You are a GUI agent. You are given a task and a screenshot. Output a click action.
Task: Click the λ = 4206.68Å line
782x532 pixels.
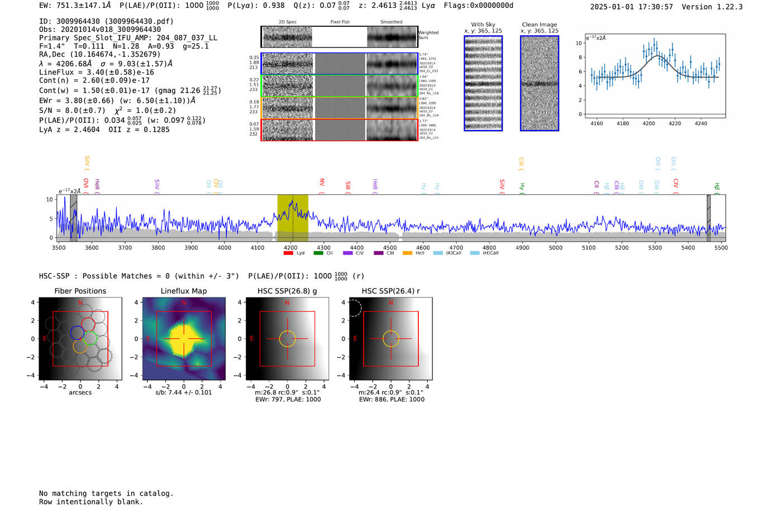(106, 64)
